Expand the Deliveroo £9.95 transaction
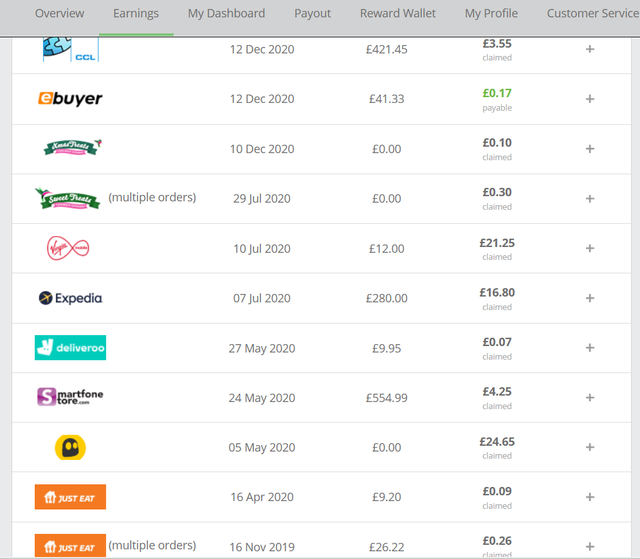640x559 pixels. point(590,348)
